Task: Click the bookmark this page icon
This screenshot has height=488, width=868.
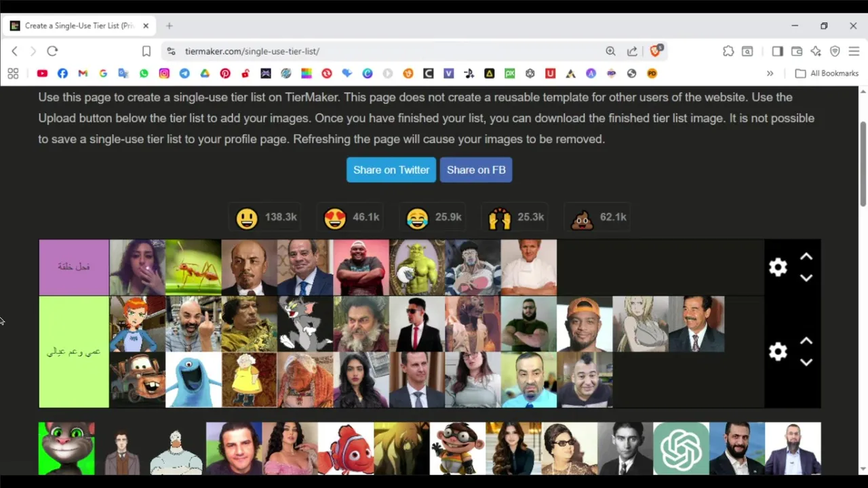Action: click(146, 51)
